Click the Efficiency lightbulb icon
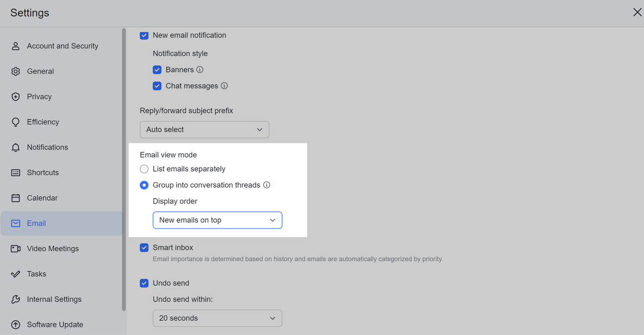This screenshot has width=644, height=335. 16,122
